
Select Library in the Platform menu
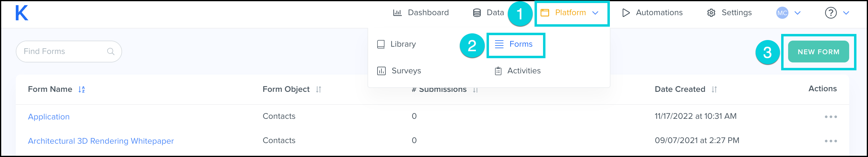403,44
